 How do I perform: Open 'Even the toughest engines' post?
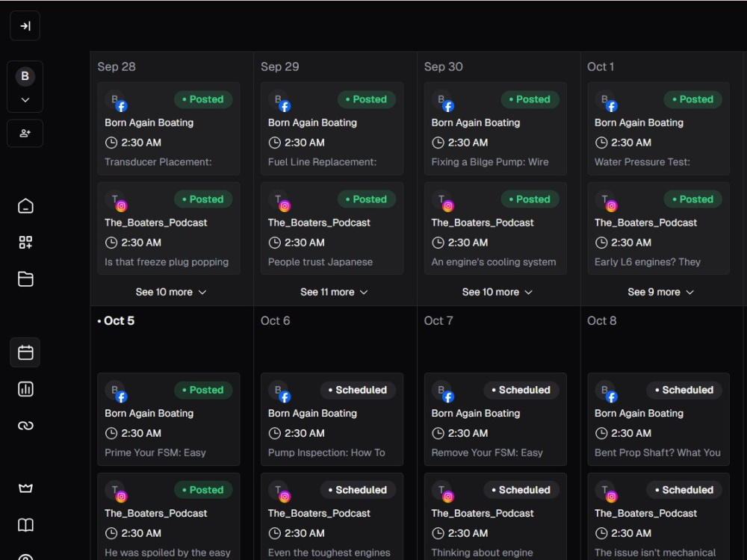(332, 517)
